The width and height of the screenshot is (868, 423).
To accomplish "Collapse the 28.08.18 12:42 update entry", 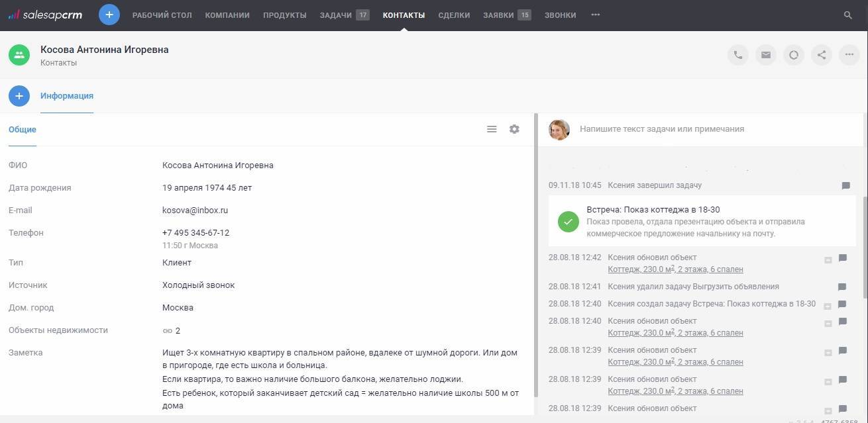I will pyautogui.click(x=828, y=260).
